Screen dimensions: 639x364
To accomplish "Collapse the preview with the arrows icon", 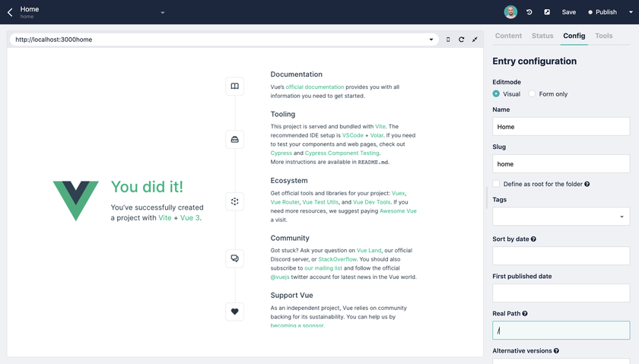I will tap(475, 40).
